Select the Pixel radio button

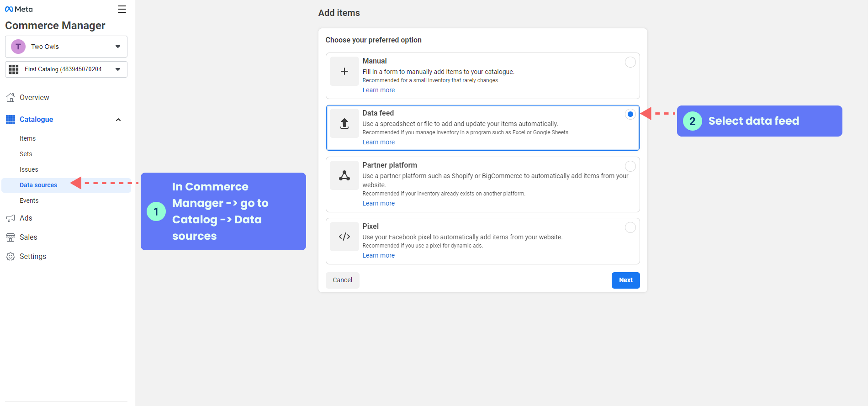(630, 227)
